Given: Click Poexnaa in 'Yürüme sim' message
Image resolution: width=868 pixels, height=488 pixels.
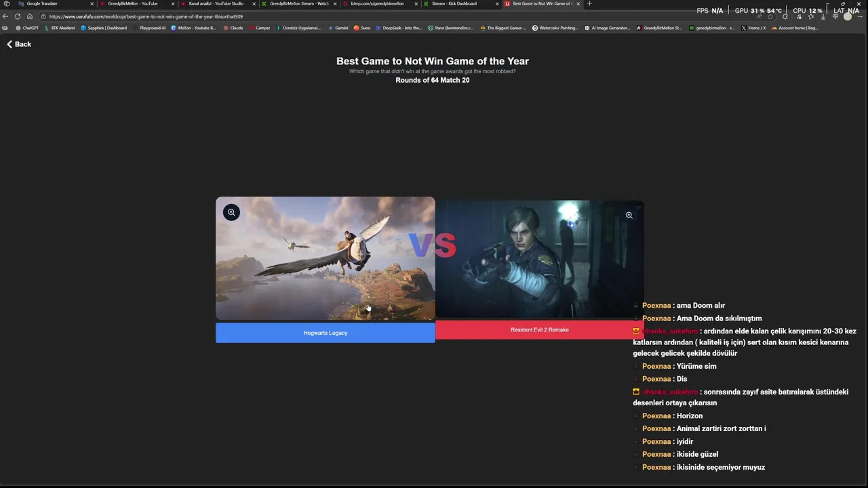Looking at the screenshot, I should pos(656,367).
